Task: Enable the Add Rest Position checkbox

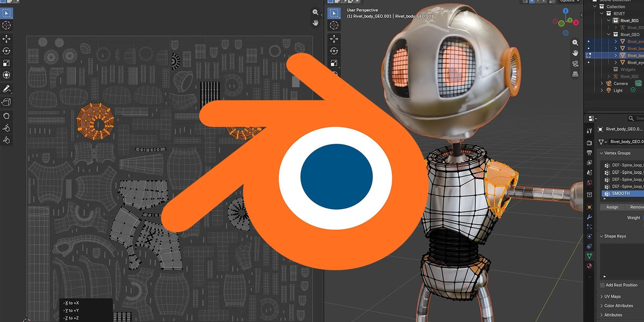Action: pos(602,285)
